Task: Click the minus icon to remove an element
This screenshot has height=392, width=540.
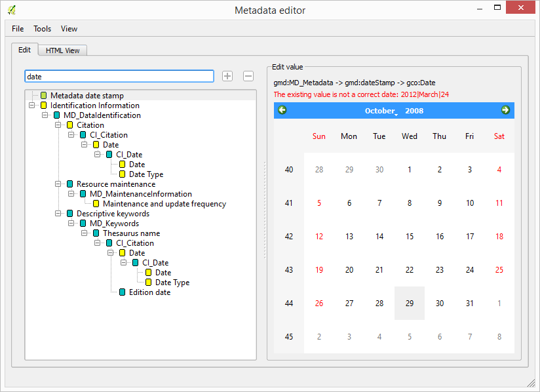Action: (x=248, y=76)
